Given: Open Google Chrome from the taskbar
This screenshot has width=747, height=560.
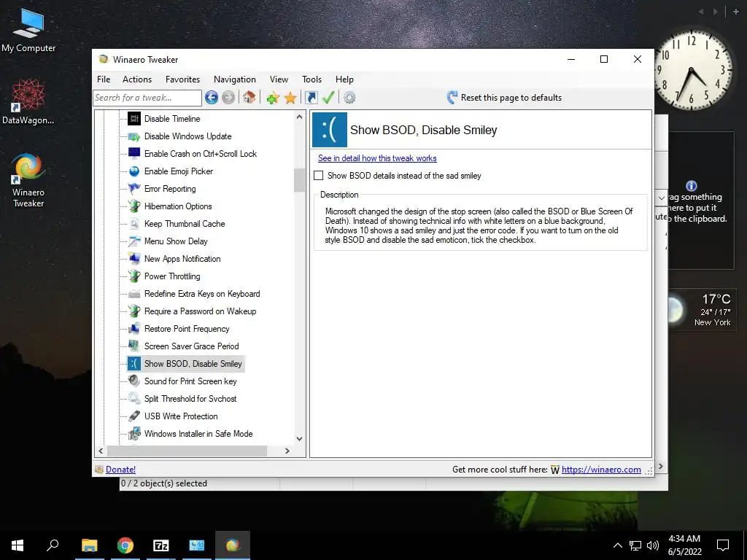Looking at the screenshot, I should (125, 545).
